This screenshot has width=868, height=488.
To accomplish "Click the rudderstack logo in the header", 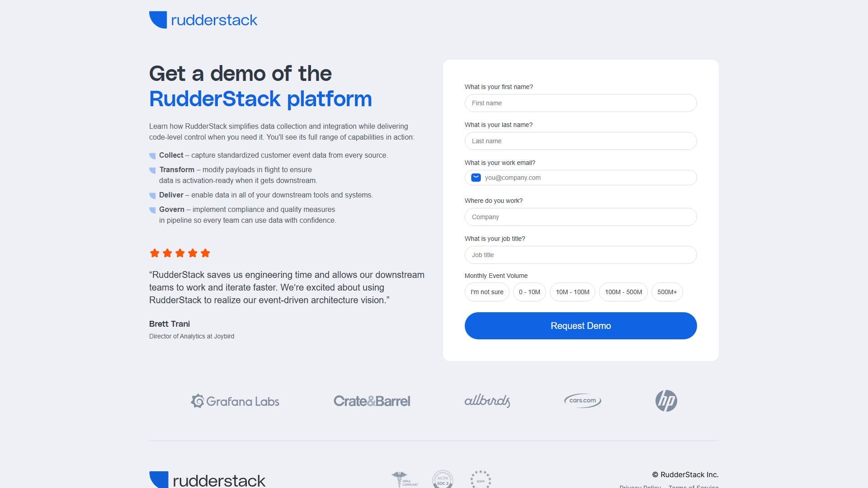I will (x=203, y=20).
